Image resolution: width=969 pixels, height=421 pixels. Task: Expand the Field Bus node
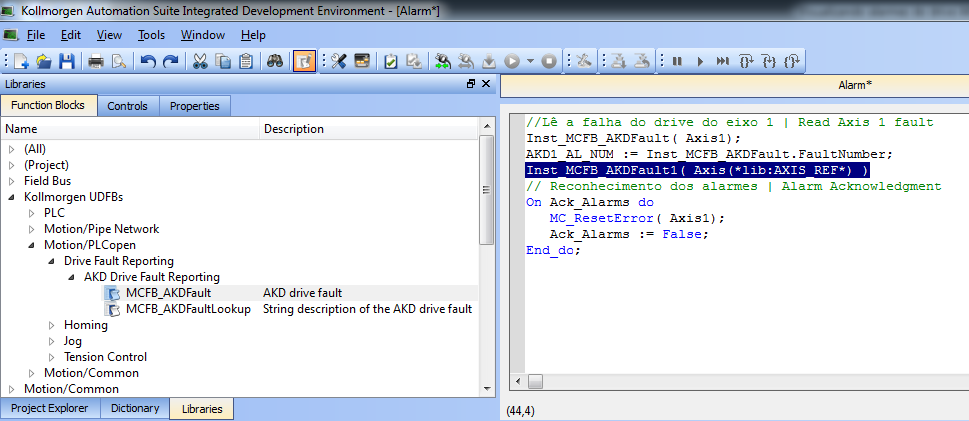click(11, 181)
